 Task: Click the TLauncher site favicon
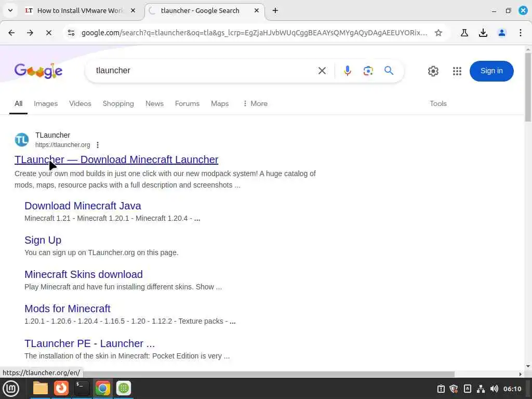(22, 140)
